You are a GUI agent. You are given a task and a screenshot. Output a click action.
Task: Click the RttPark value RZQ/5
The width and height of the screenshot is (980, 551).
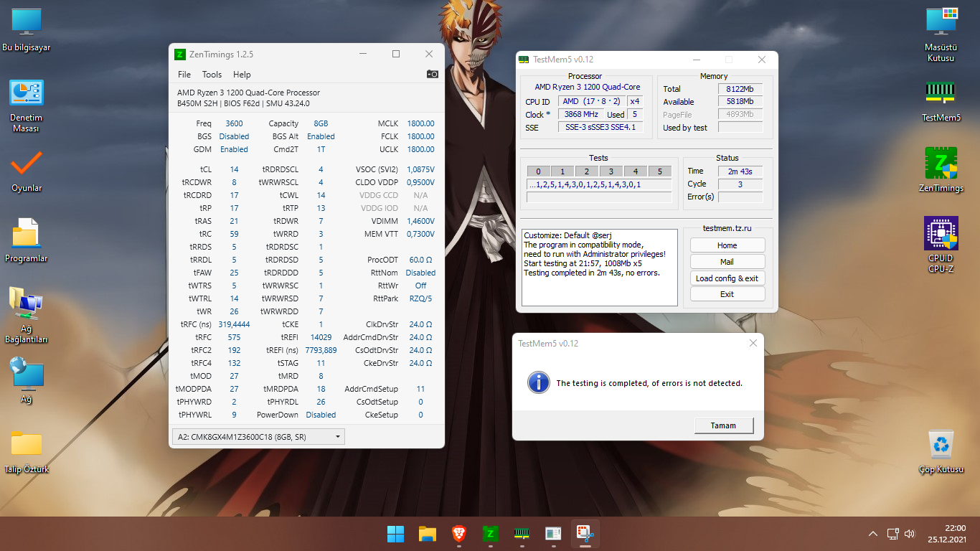(x=420, y=298)
